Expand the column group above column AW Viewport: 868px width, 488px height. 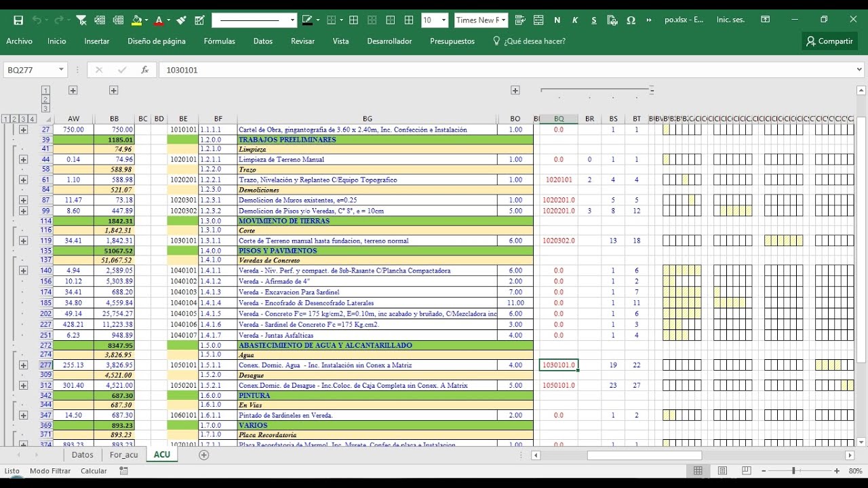point(73,90)
